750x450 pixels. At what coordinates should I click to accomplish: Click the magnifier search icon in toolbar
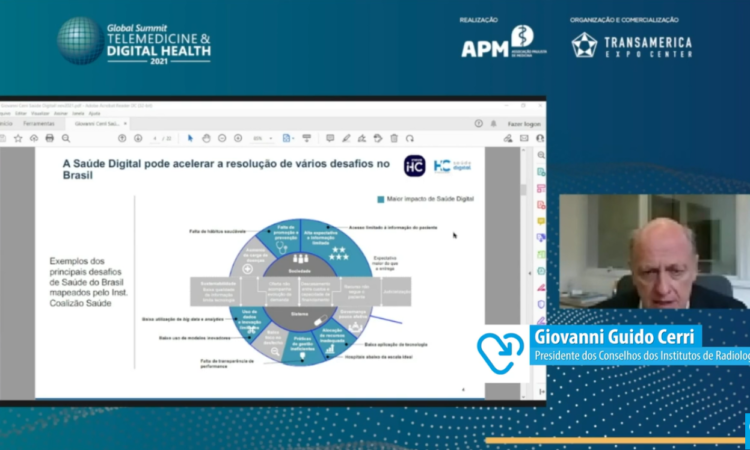pos(65,138)
